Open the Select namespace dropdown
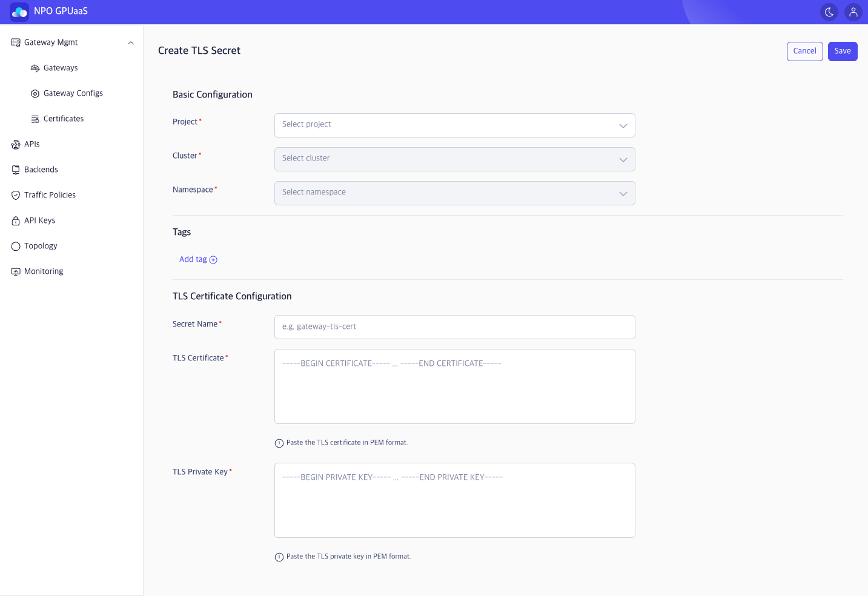Viewport: 868px width, 596px height. coord(454,193)
